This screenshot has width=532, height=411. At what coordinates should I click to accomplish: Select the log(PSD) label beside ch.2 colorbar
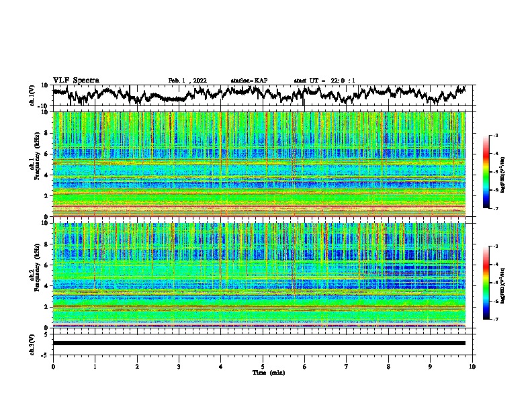point(503,285)
